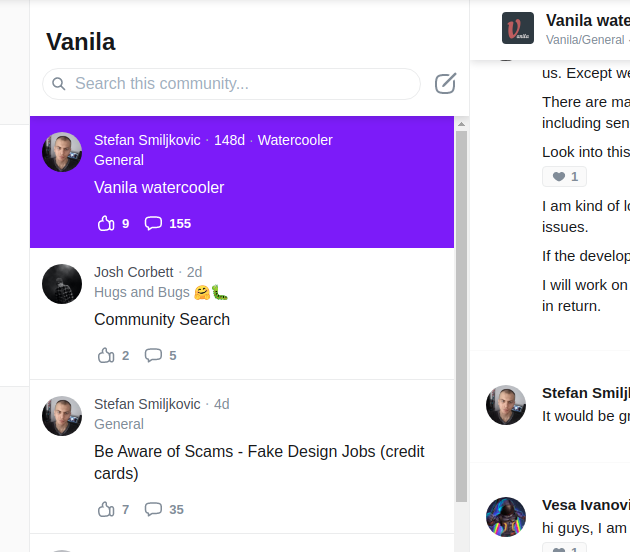Click the Vanila community logo in header
The image size is (630, 552).
click(517, 28)
